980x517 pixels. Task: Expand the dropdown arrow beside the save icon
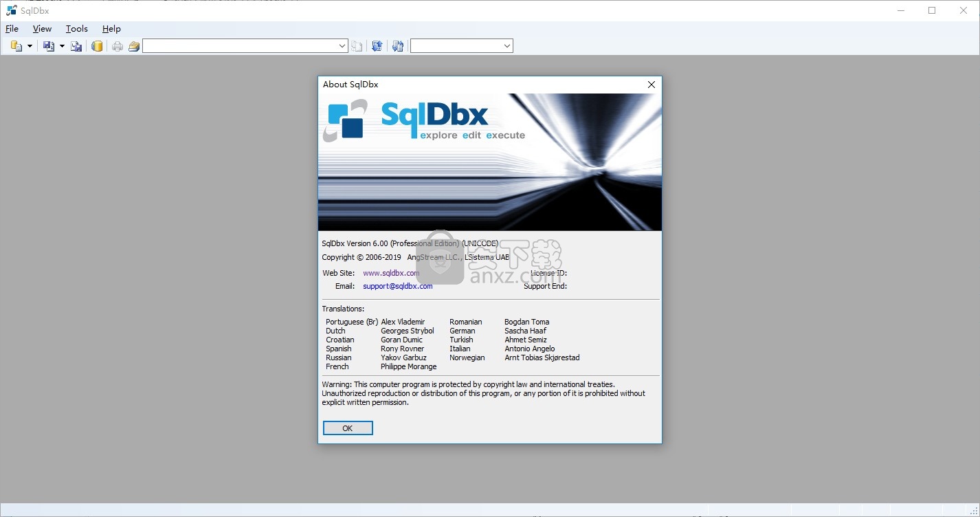62,46
